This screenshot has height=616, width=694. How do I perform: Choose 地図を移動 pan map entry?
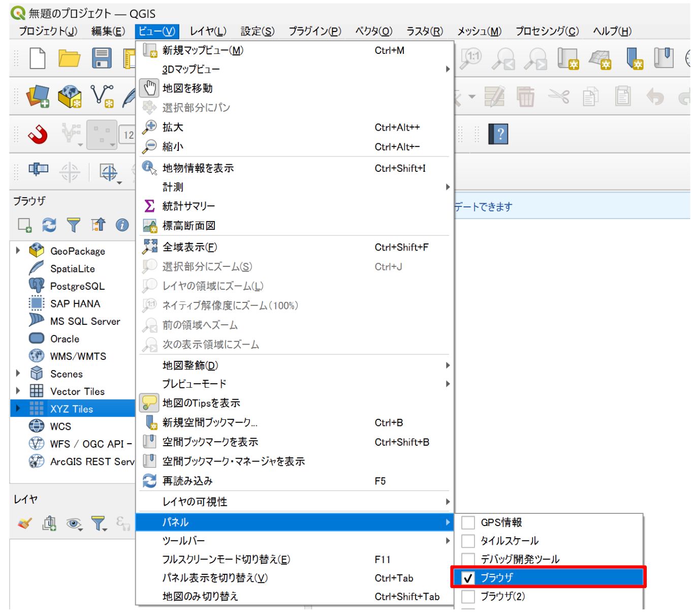pyautogui.click(x=295, y=88)
